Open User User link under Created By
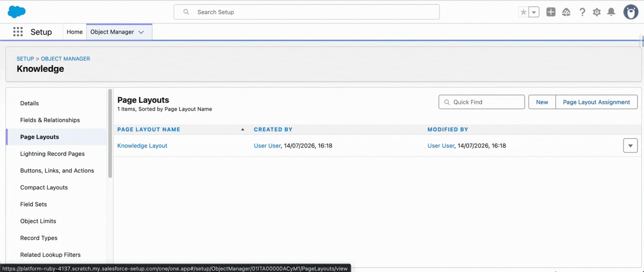644x272 pixels. 267,145
